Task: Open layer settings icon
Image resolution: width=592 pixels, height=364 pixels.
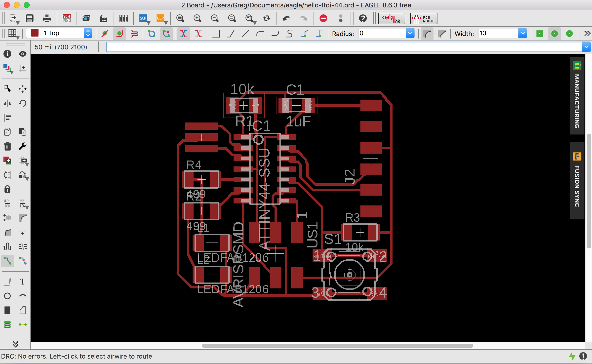Action: tap(8, 68)
